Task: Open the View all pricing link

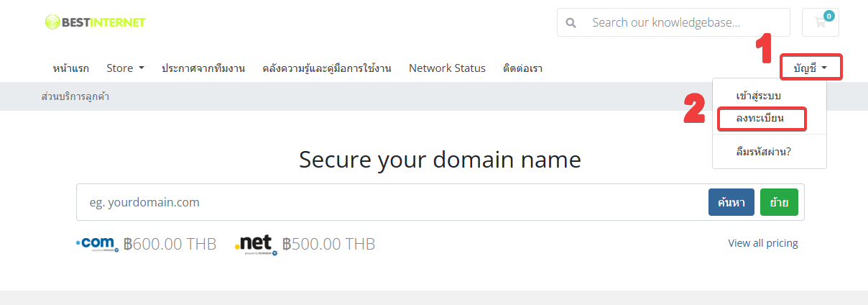Action: [x=763, y=243]
